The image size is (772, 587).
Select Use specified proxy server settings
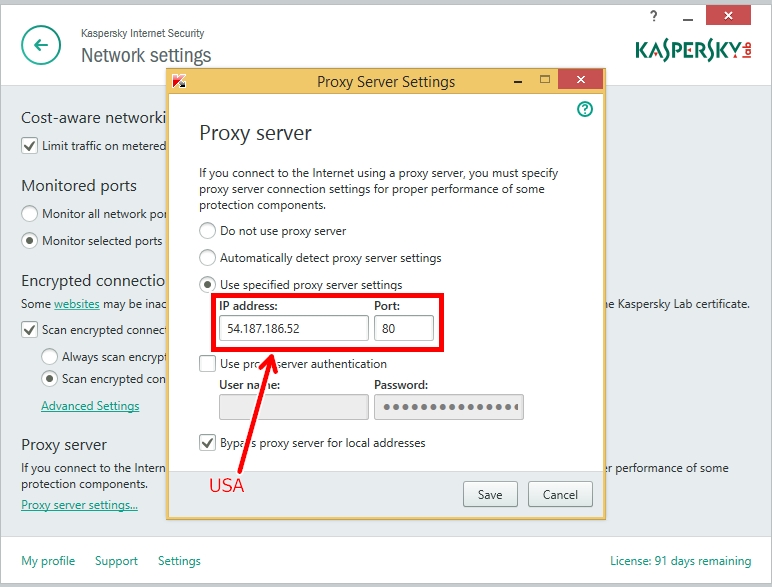click(207, 285)
